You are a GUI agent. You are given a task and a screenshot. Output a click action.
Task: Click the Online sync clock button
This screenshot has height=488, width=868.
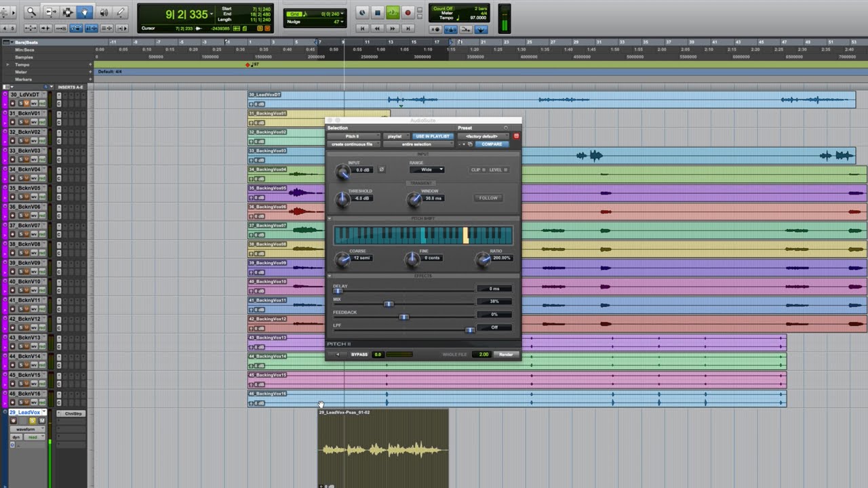[x=362, y=12]
